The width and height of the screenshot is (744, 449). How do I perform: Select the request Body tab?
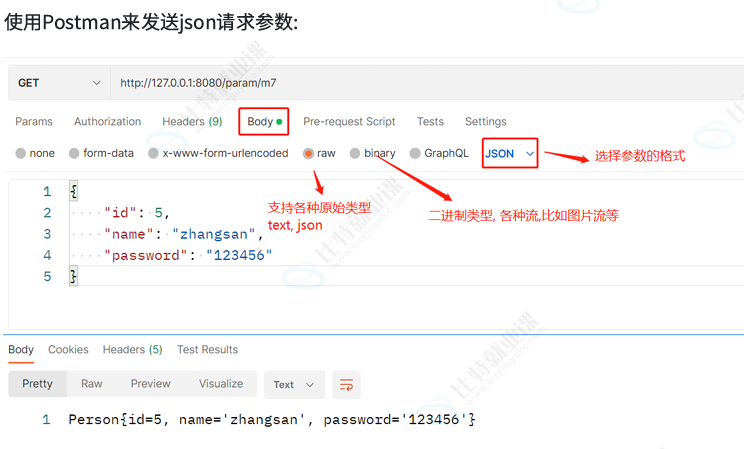click(x=264, y=122)
